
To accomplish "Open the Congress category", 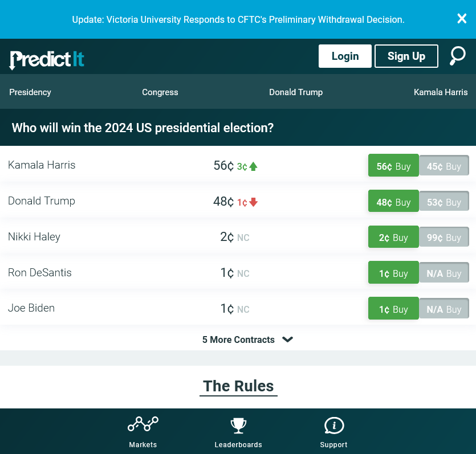I will (x=160, y=92).
